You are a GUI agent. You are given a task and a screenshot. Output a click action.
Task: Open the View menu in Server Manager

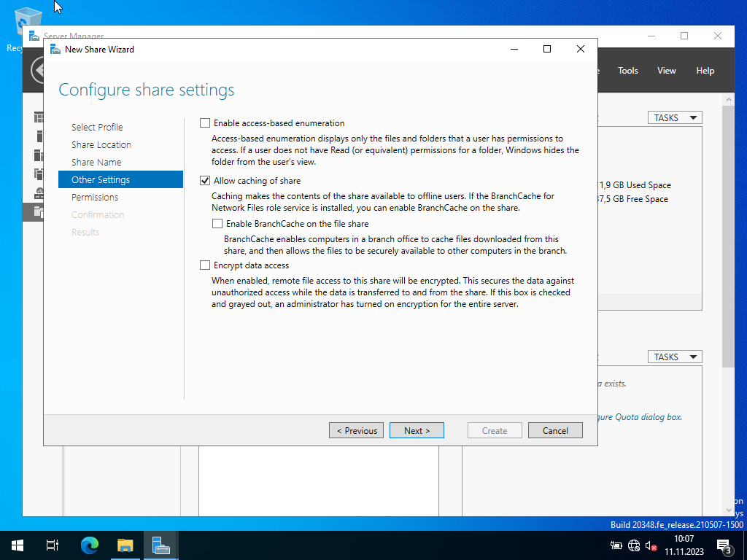pos(666,71)
